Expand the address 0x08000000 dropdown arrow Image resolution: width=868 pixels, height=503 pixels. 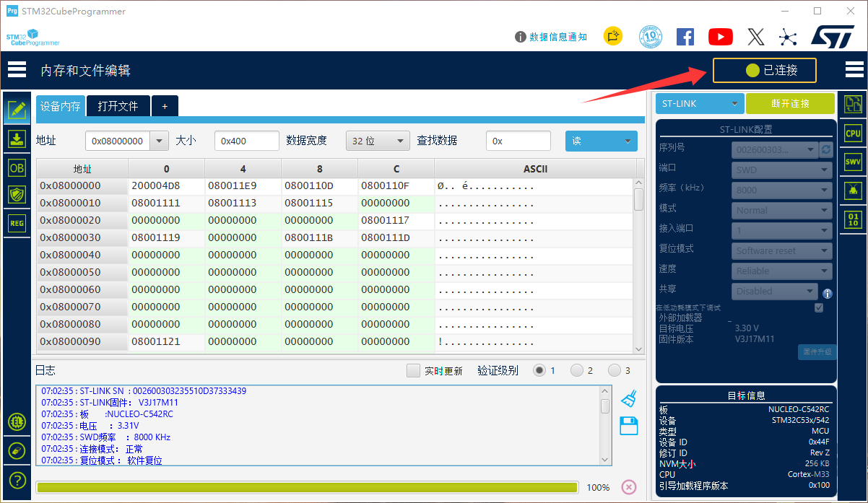pyautogui.click(x=159, y=141)
